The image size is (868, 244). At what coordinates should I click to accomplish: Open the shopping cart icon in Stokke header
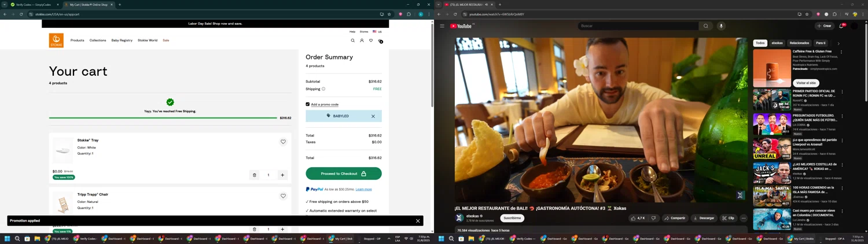click(x=380, y=40)
